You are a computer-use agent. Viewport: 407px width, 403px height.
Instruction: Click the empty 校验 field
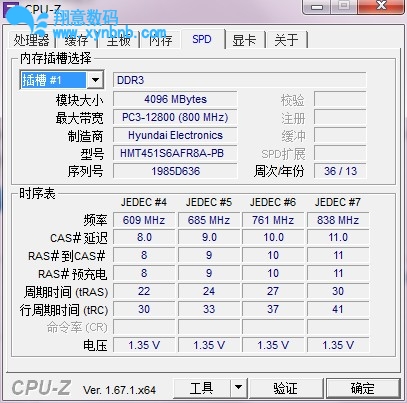pos(340,99)
